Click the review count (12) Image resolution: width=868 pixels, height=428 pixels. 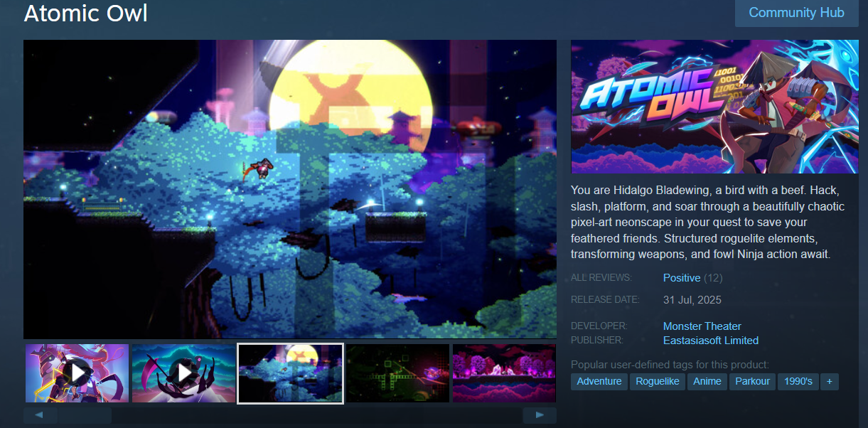713,278
